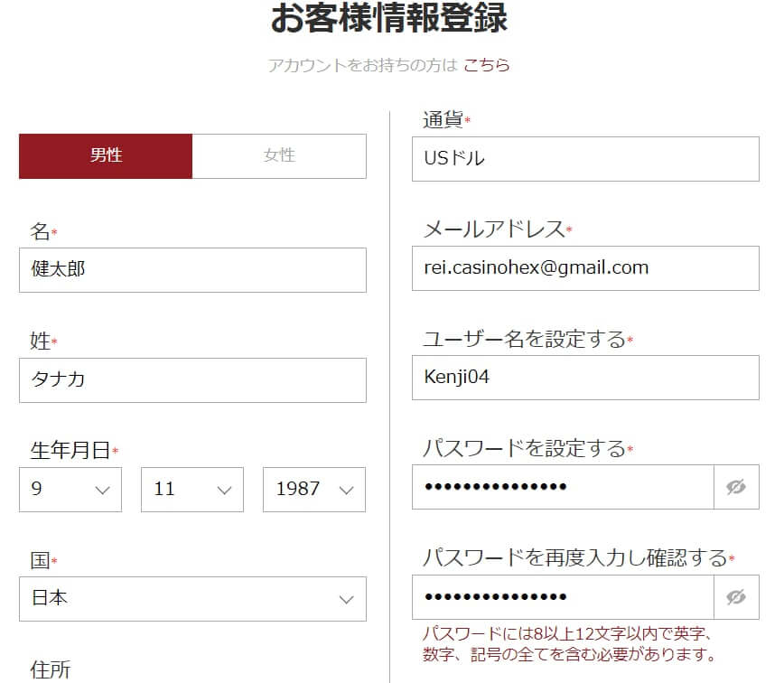Click the 住所 label
784x683 pixels.
pos(51,669)
